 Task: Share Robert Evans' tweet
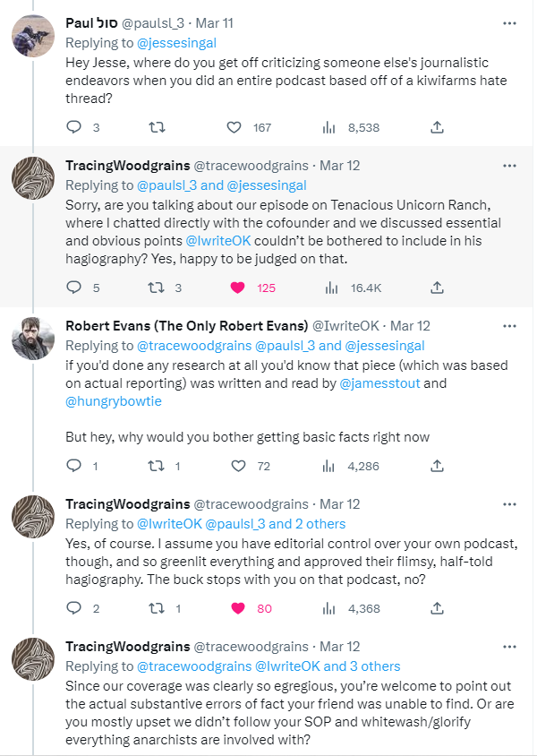pyautogui.click(x=437, y=466)
